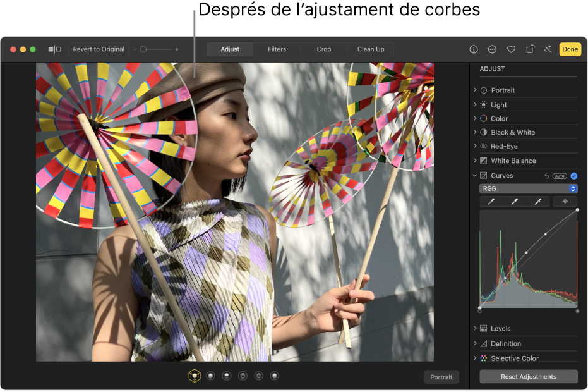Click the Levels histogram icon

click(484, 329)
